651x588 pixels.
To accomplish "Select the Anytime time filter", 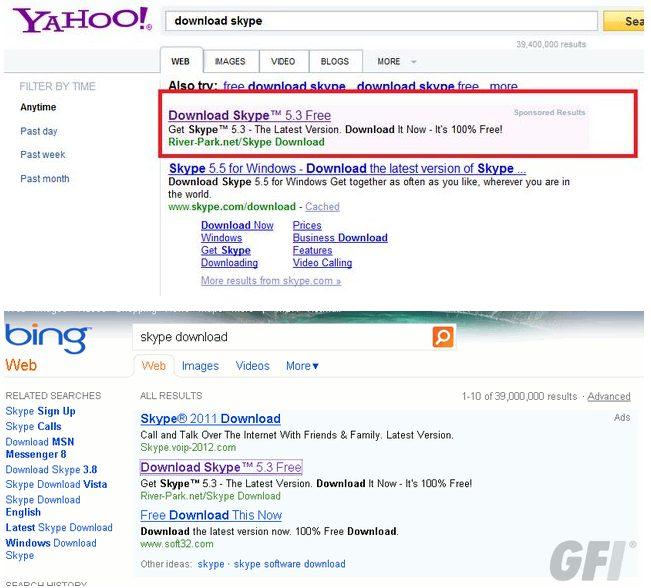I will pos(38,107).
